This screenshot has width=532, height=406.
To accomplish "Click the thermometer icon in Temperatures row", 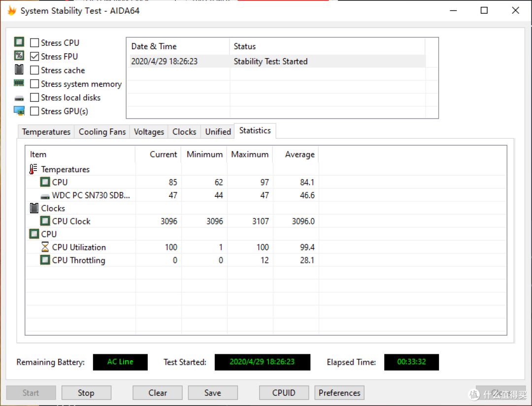I will point(33,169).
